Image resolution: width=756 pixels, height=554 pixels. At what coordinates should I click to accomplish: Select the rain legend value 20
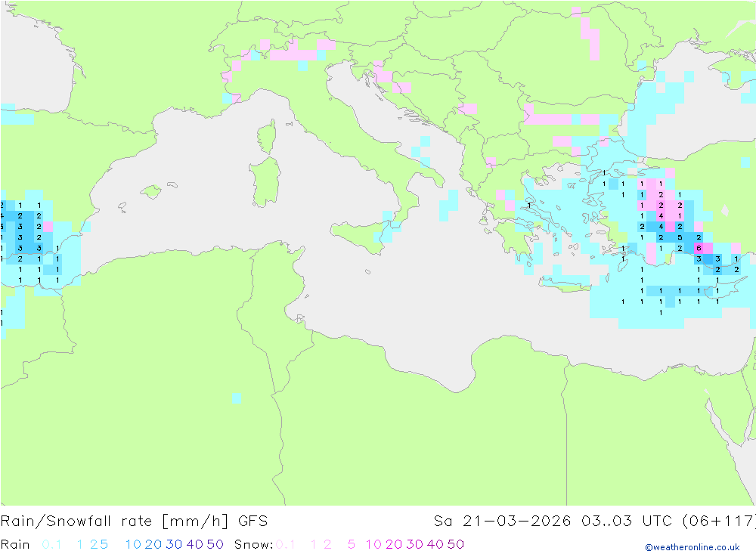click(153, 544)
